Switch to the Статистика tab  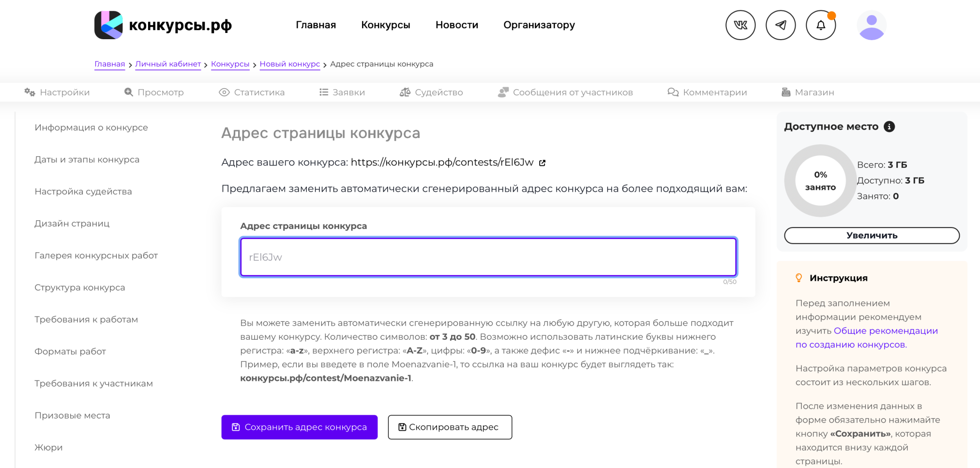pos(252,92)
